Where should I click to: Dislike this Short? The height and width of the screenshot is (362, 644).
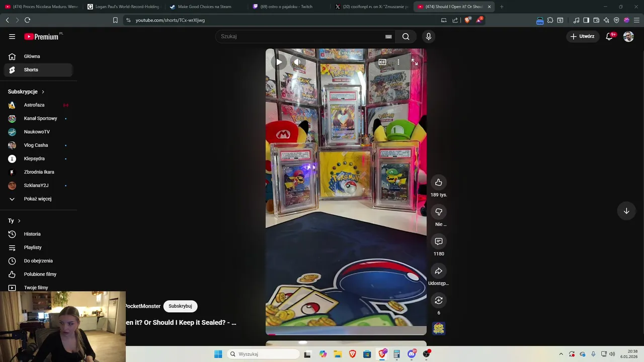(439, 212)
